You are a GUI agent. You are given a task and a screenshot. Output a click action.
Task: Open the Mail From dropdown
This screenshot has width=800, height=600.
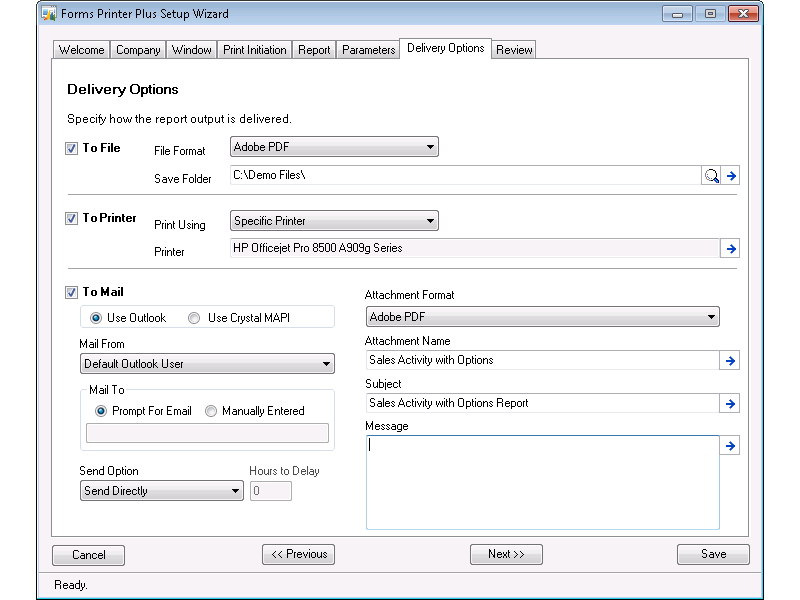coord(207,364)
